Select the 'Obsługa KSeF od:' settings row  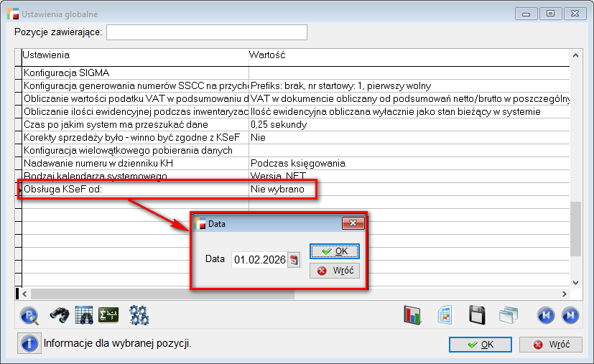coord(134,190)
